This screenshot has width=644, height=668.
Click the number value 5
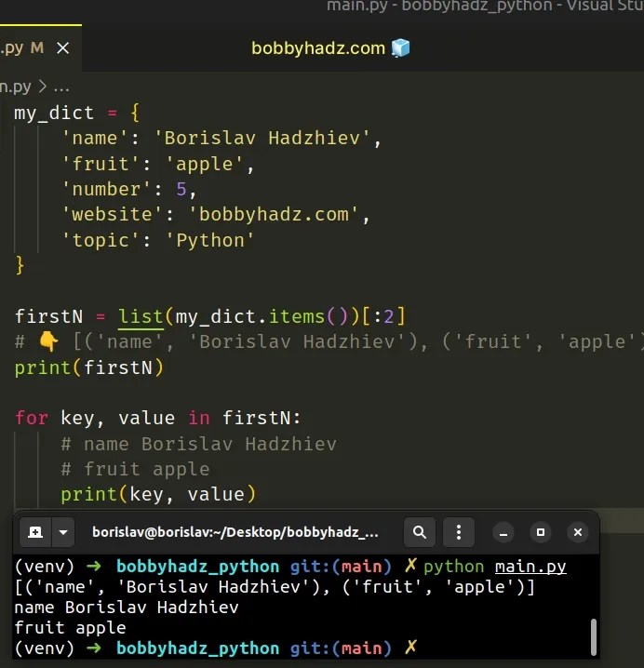181,189
